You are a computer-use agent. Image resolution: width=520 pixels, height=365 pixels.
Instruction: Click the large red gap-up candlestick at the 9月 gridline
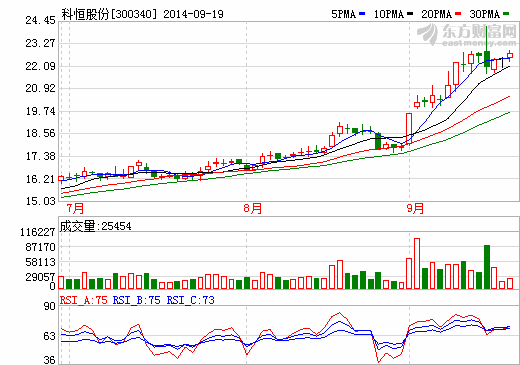coord(409,128)
